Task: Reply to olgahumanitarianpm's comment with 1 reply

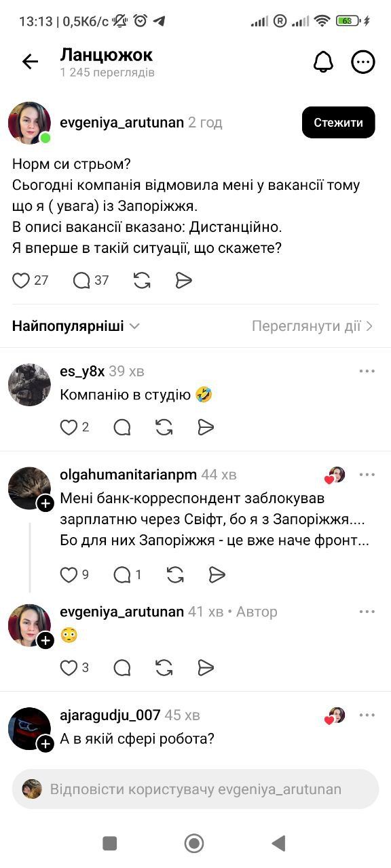Action: 122,575
